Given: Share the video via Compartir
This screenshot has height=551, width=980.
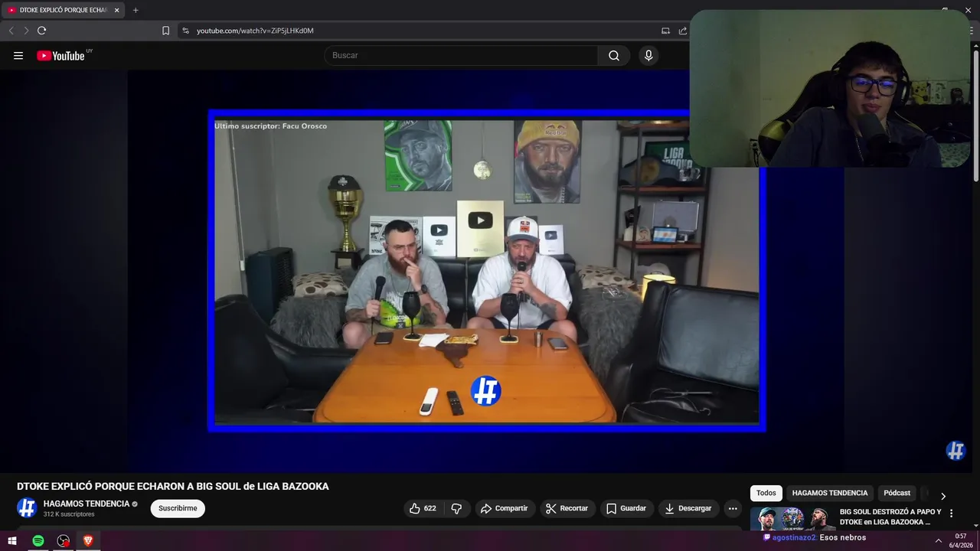Looking at the screenshot, I should click(504, 508).
